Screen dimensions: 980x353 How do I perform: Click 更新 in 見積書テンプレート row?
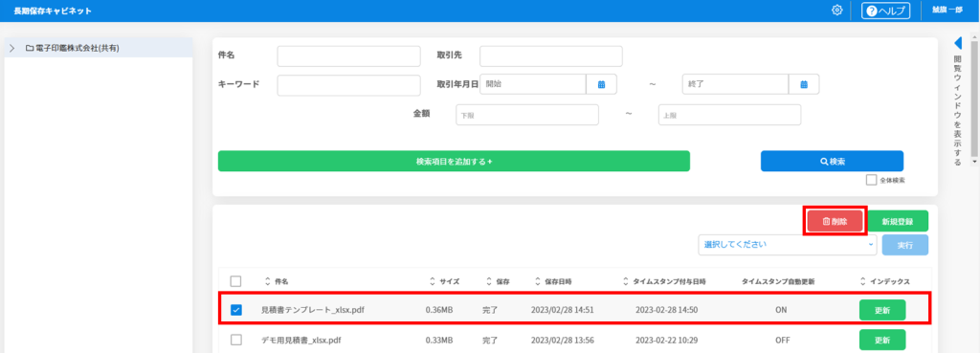(881, 310)
